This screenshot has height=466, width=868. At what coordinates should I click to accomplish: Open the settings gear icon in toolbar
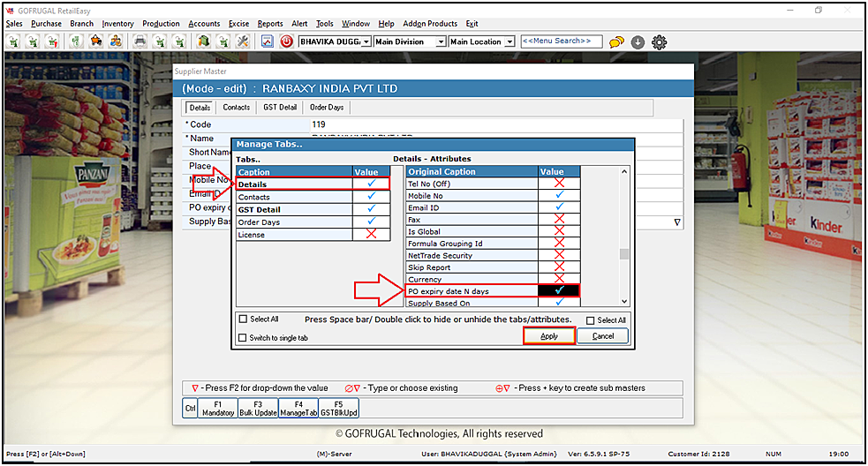[659, 41]
